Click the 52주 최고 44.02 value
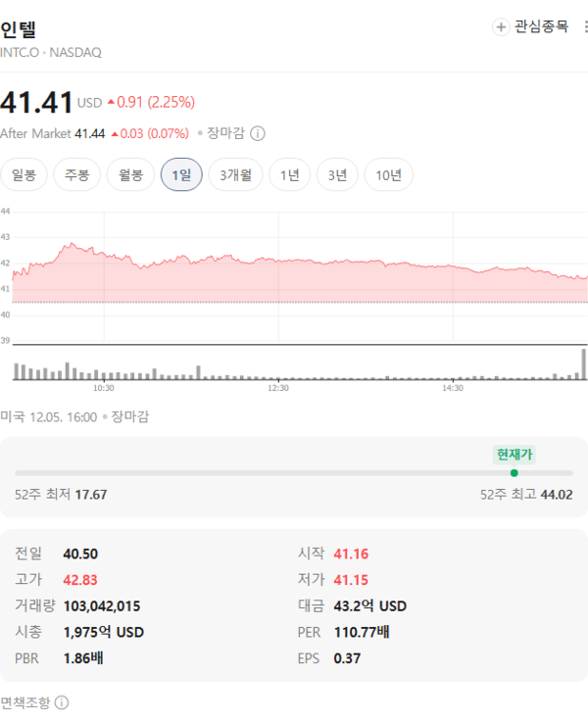Viewport: 588px width, 724px height. pos(557,495)
